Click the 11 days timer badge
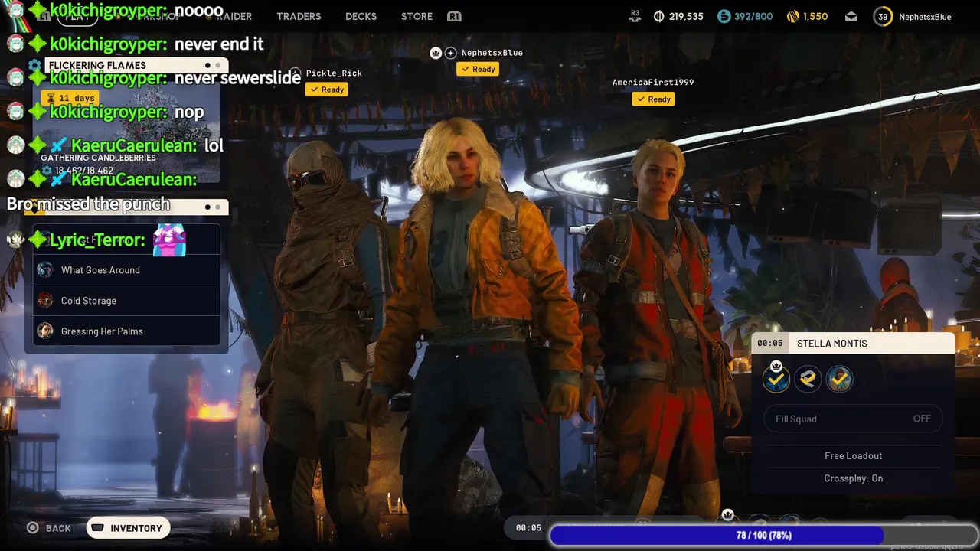This screenshot has width=980, height=551. pyautogui.click(x=70, y=98)
